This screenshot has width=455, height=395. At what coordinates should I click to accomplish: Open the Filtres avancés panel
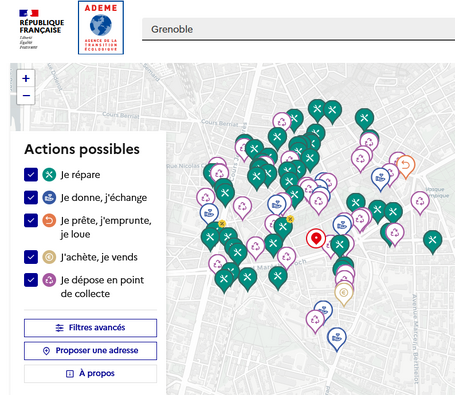[x=90, y=328]
